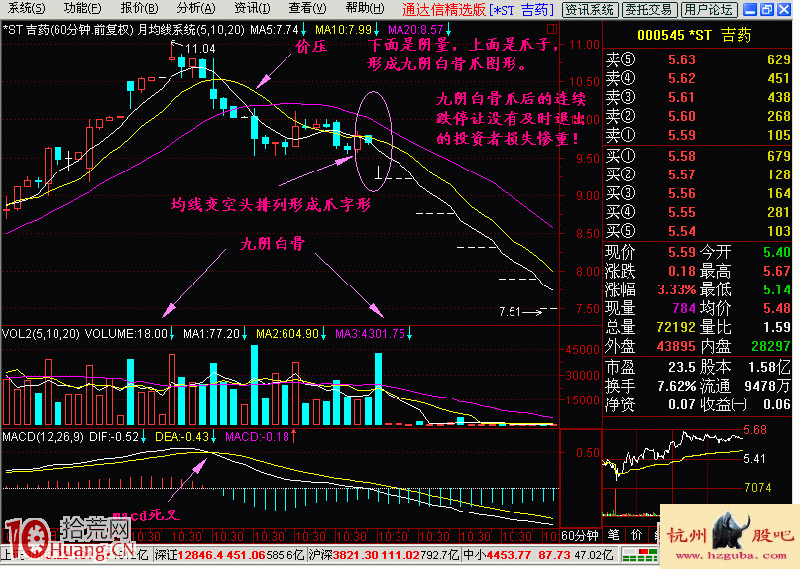The width and height of the screenshot is (800, 569).
Task: Click the 卖② 5.60 order row
Action: point(697,116)
